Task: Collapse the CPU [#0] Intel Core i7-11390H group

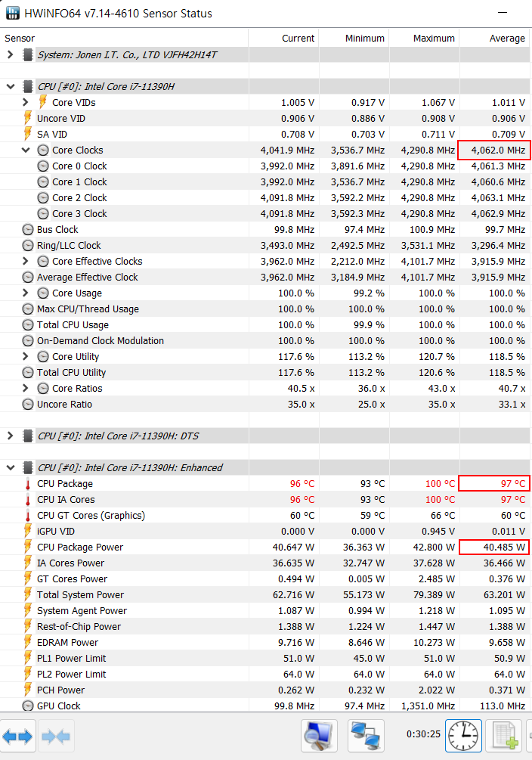Action: 10,87
